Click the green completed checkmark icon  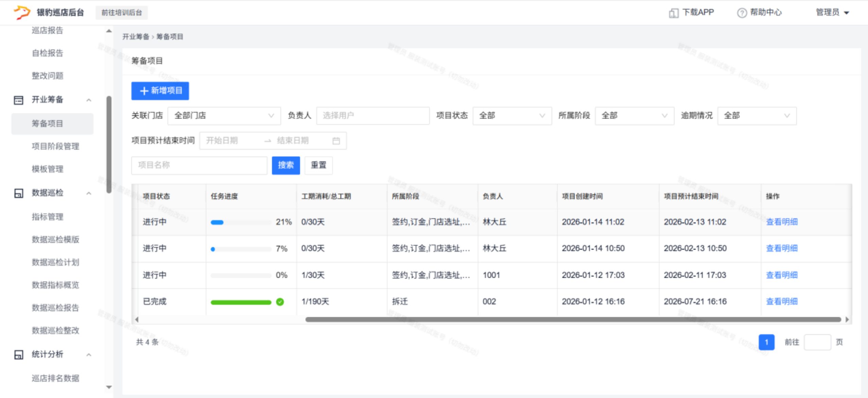click(280, 302)
